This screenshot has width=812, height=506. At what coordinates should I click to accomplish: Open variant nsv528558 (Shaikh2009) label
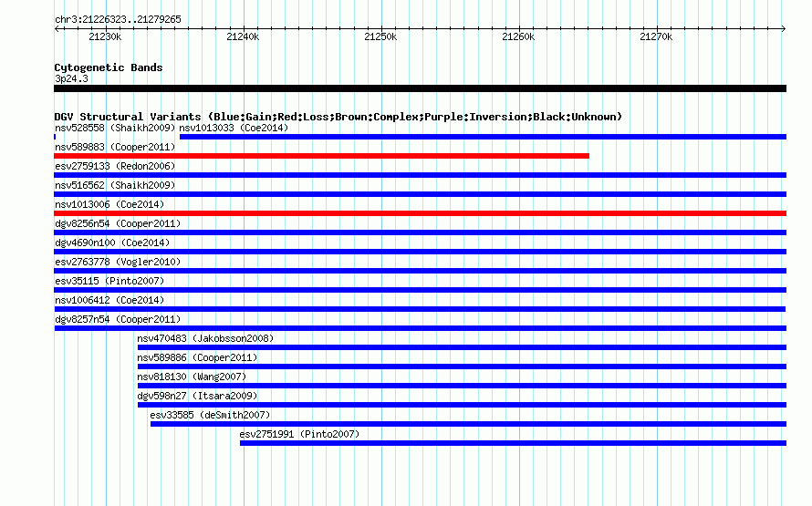[x=115, y=128]
